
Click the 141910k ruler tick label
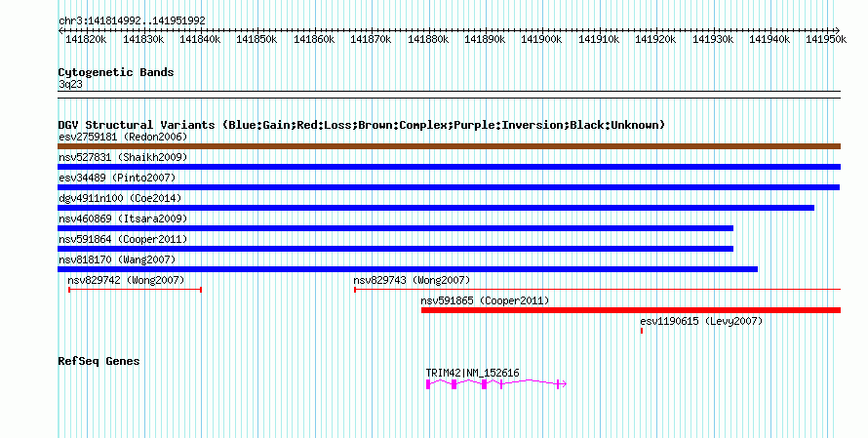(599, 39)
